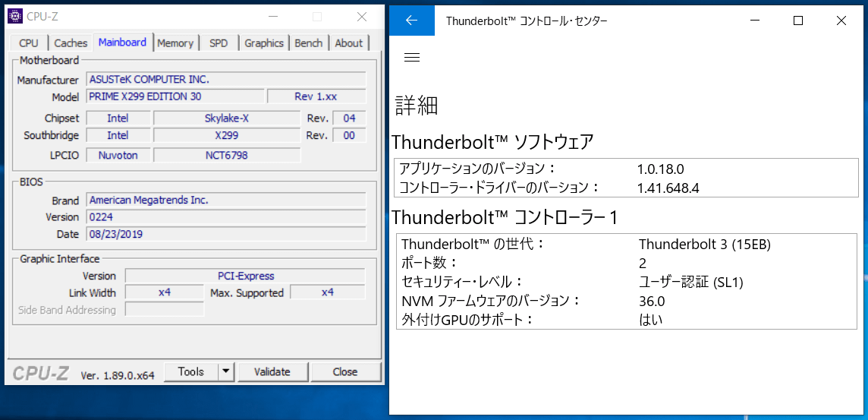Viewport: 868px width, 420px height.
Task: Click the BIOS version 0224
Action: (226, 216)
